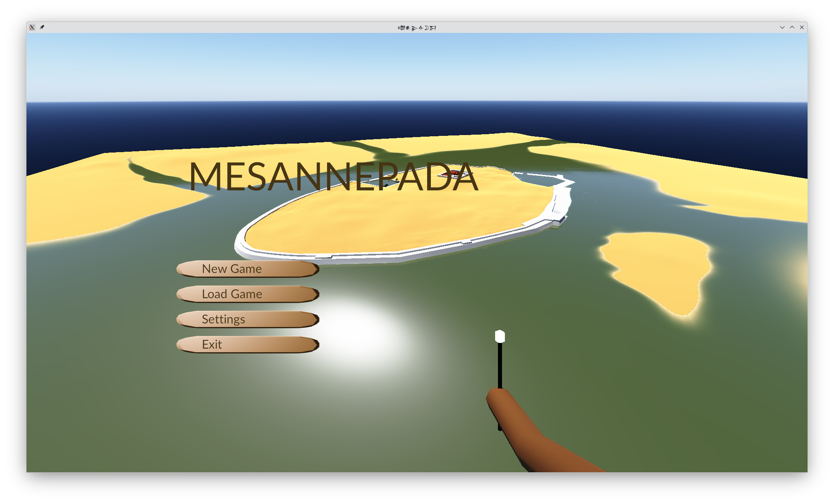
Task: Open the Settings menu
Action: tap(247, 319)
